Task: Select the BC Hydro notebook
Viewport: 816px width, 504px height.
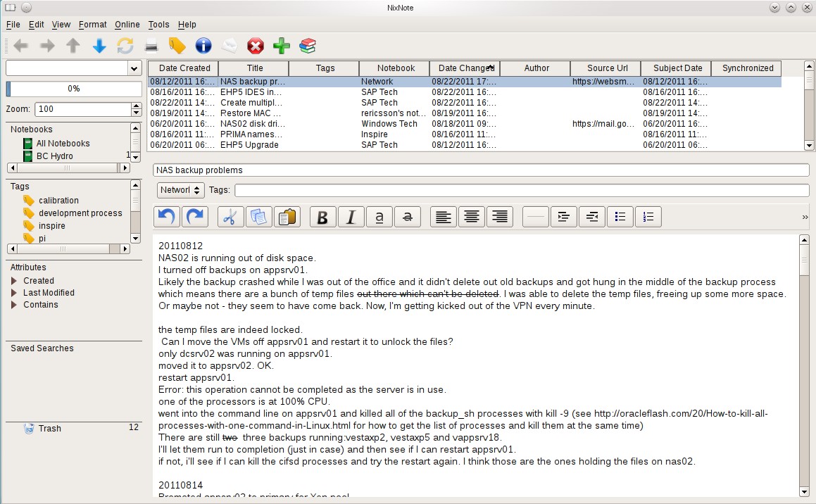Action: coord(54,156)
